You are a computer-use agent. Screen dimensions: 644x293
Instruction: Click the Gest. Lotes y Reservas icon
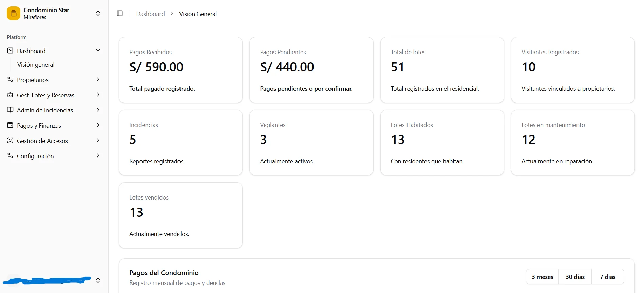click(10, 95)
